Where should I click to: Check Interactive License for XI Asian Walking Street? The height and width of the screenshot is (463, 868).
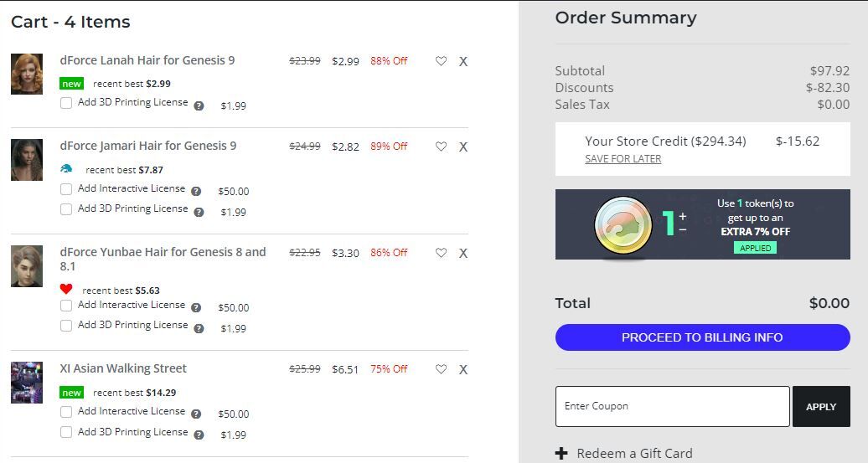(x=66, y=412)
